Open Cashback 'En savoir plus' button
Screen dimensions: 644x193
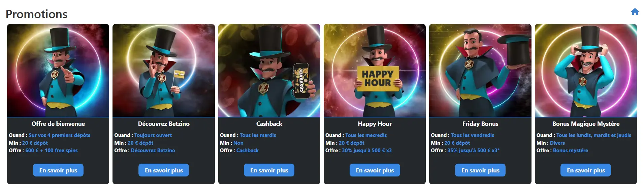pyautogui.click(x=269, y=170)
